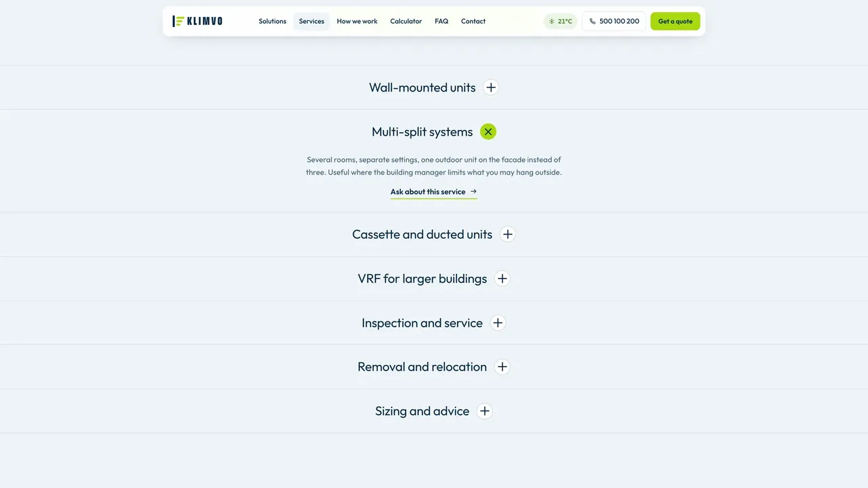The height and width of the screenshot is (488, 868).
Task: Click the Get a quote button
Action: (675, 21)
